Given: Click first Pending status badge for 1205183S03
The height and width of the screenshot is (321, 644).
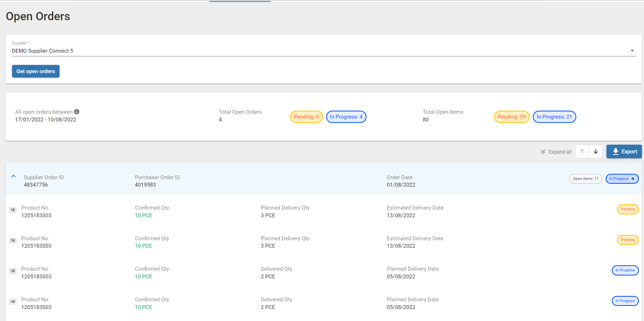Looking at the screenshot, I should 628,209.
